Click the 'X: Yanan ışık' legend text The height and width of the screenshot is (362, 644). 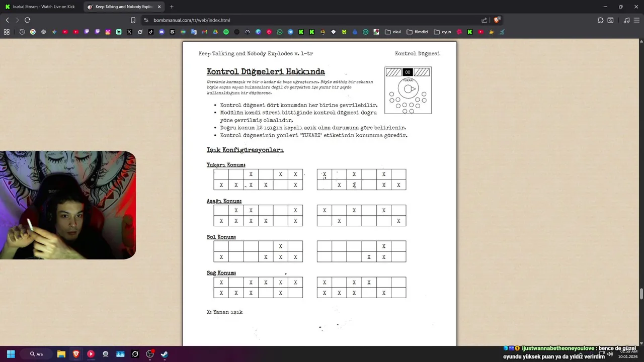click(x=225, y=312)
